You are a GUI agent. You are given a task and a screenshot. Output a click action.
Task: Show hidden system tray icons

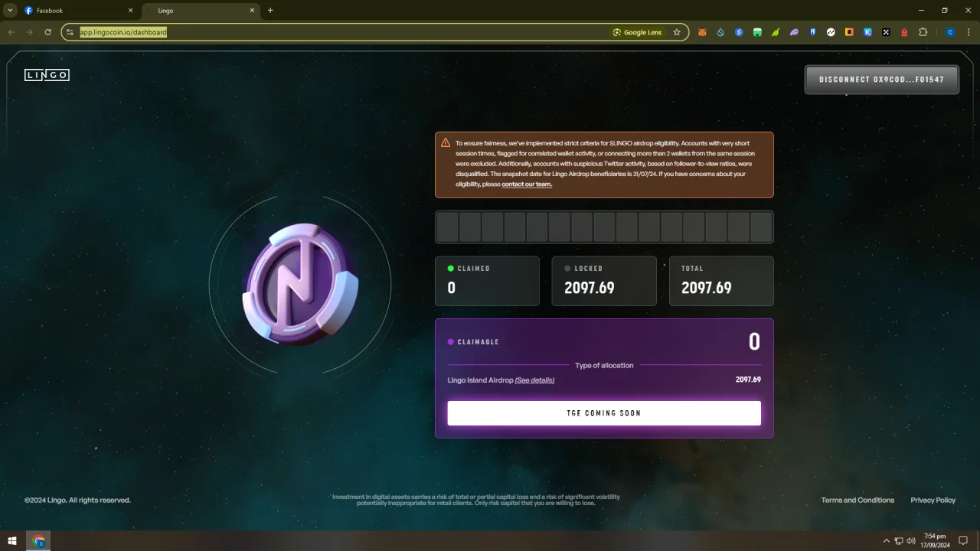point(887,541)
